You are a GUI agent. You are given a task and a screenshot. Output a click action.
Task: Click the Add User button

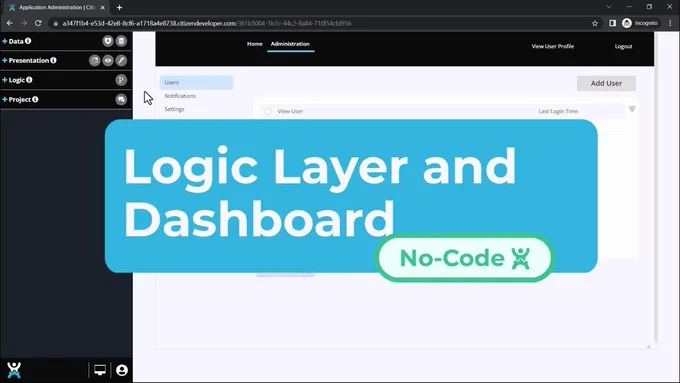coord(606,83)
